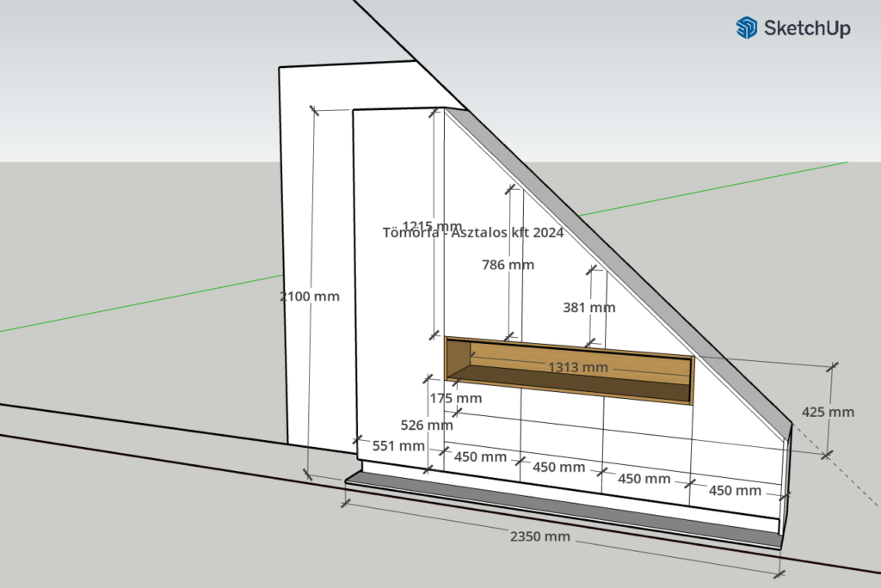Select the 2350 mm total width dimension
Screen dimensions: 881x588
coord(540,536)
